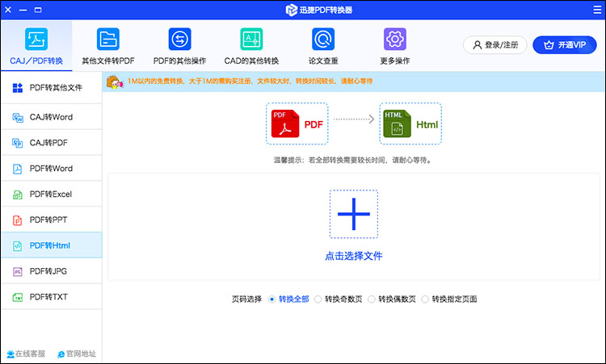
Task: Click the 点击选择文件 link
Action: coord(354,256)
